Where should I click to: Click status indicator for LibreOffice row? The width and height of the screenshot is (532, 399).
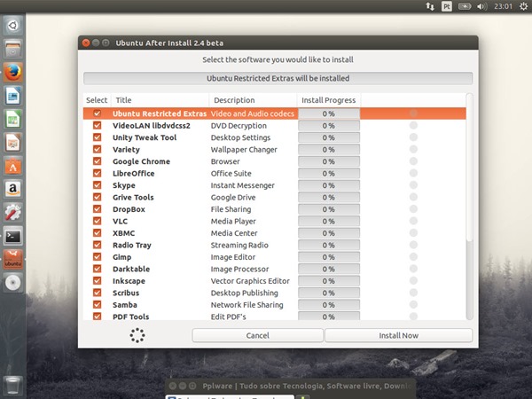[413, 173]
